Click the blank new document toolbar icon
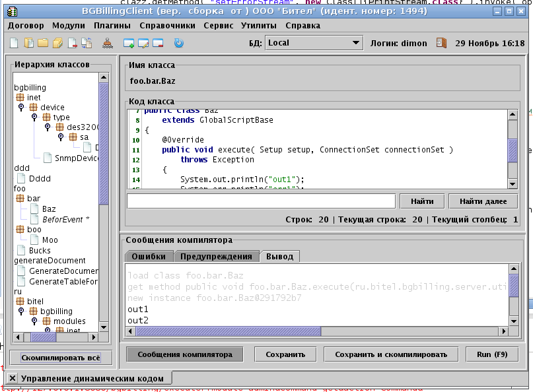533x392 pixels. (14, 44)
